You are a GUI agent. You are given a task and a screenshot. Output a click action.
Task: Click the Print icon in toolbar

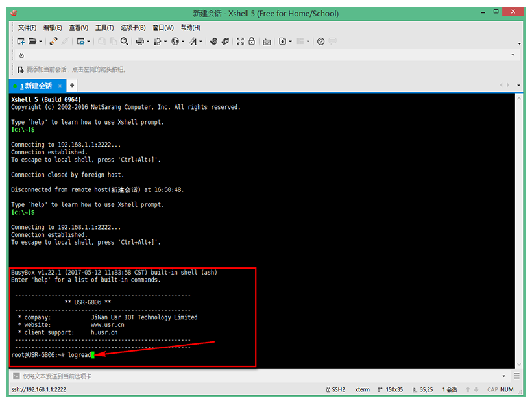(x=139, y=42)
